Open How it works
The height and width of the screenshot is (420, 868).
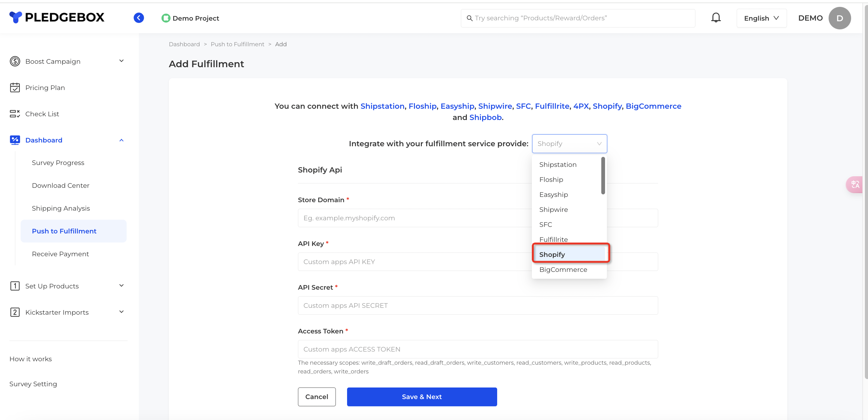point(31,359)
